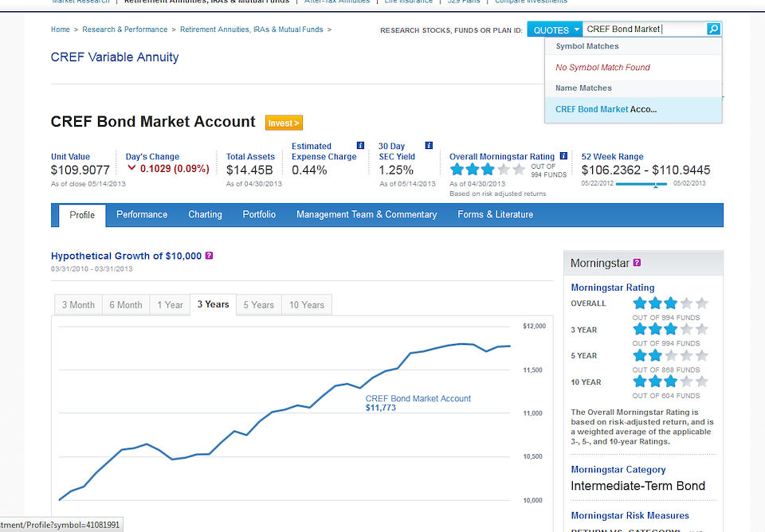Click the 52 Week Range label
Viewport: 765px width, 532px height.
(x=612, y=157)
